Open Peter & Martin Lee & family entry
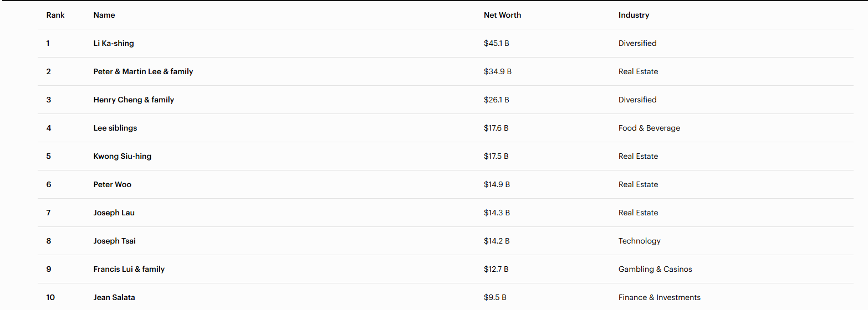Screen dimensions: 868x310 [x=143, y=71]
